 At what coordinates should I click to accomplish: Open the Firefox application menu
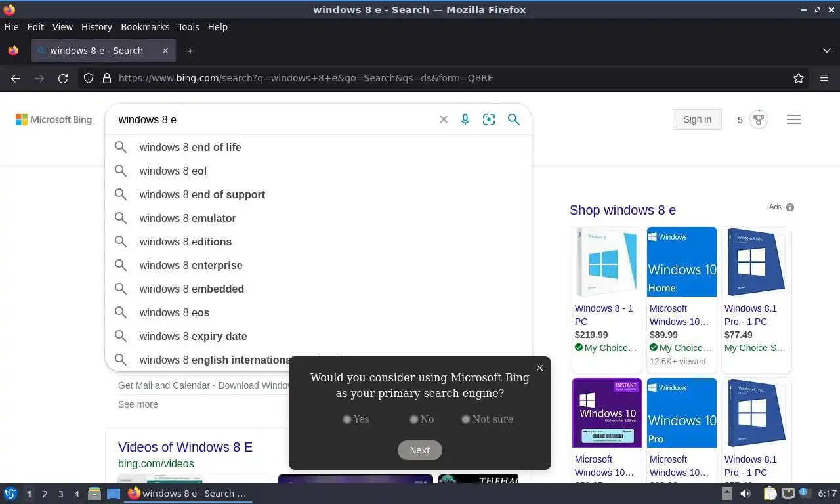(824, 78)
